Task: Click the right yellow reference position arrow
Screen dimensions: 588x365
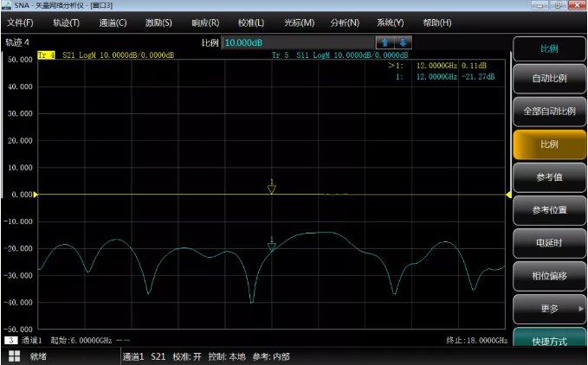Action: coord(508,195)
